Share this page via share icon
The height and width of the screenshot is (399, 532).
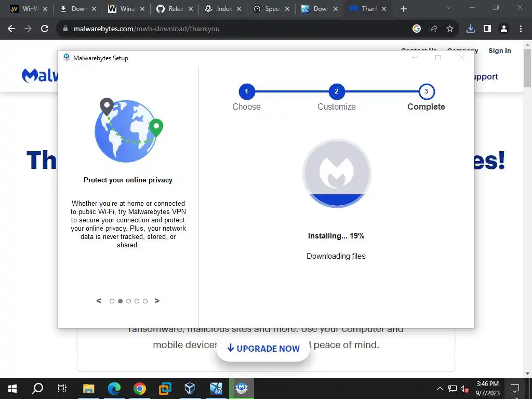[x=433, y=29]
